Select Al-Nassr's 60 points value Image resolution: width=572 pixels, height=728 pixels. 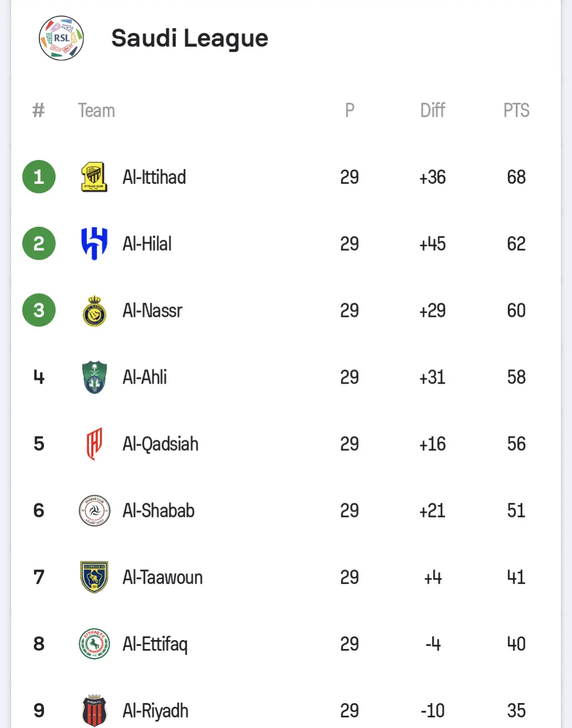516,310
